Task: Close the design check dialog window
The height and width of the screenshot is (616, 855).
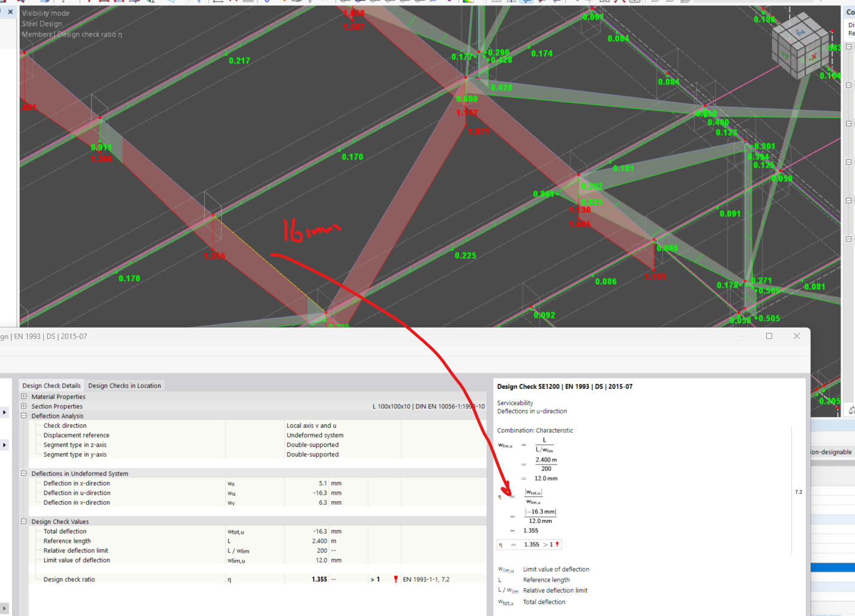Action: 796,336
